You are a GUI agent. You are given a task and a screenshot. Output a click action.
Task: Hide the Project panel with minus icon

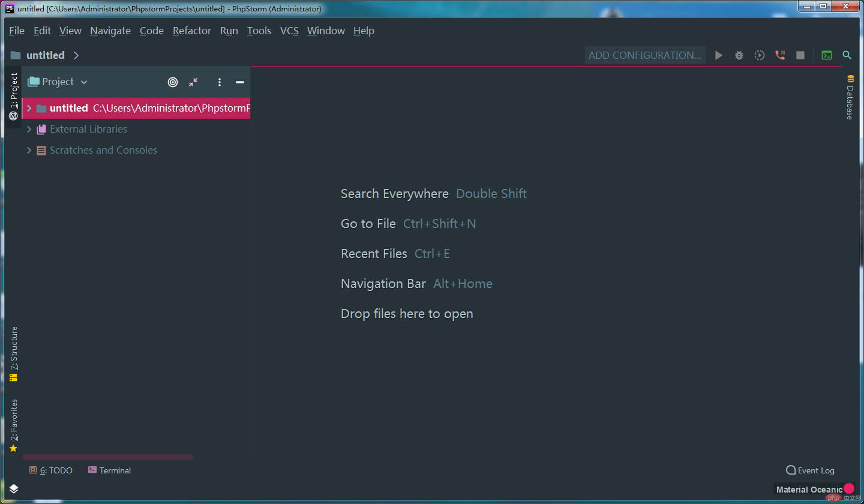(x=240, y=82)
